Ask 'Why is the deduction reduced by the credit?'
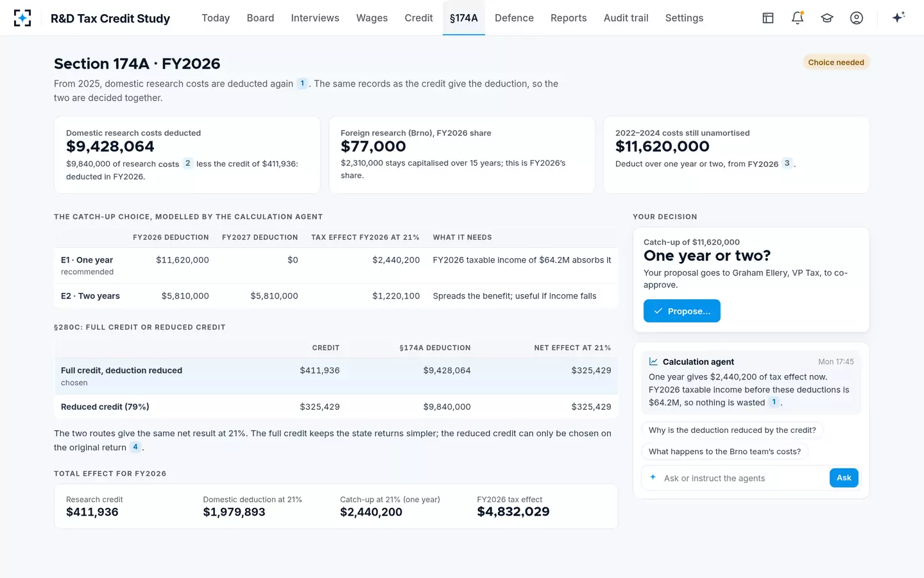Image resolution: width=924 pixels, height=578 pixels. pyautogui.click(x=732, y=430)
